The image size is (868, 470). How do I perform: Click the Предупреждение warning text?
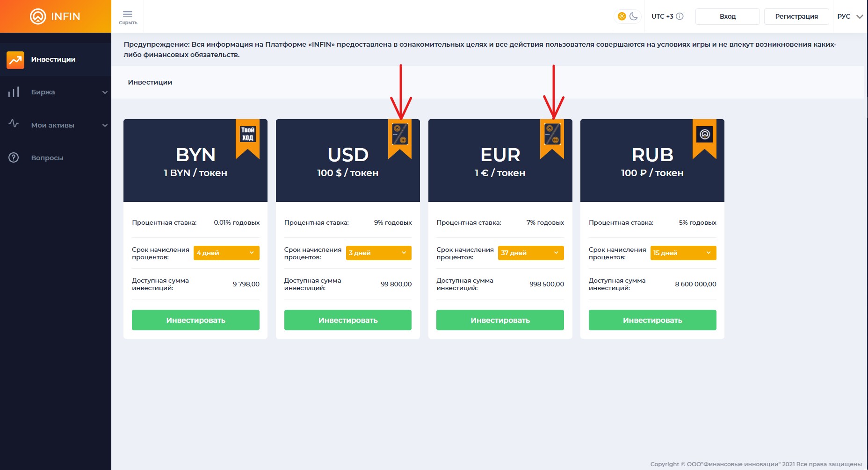[x=480, y=50]
